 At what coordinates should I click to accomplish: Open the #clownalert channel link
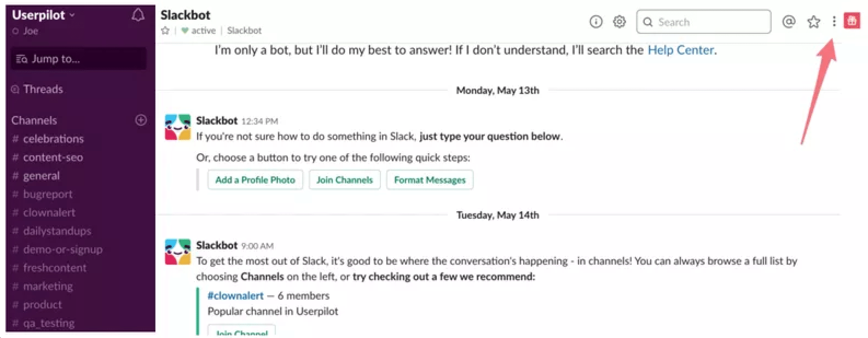coord(235,296)
